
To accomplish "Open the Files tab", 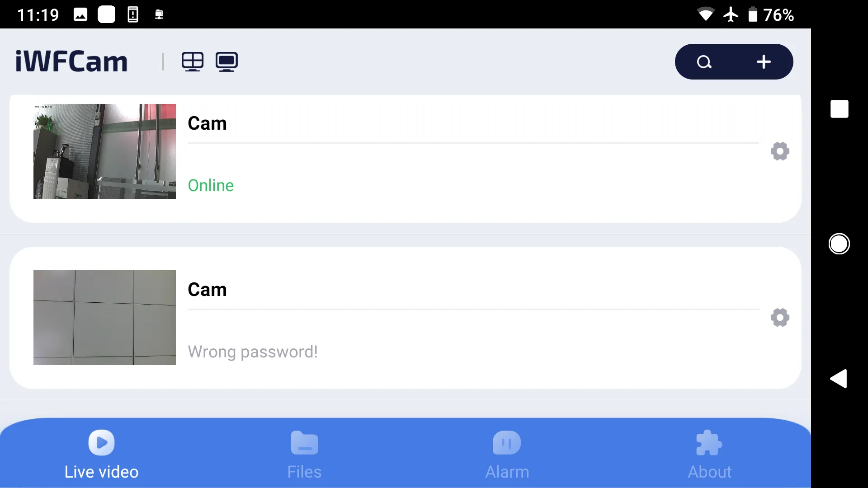I will click(x=304, y=454).
